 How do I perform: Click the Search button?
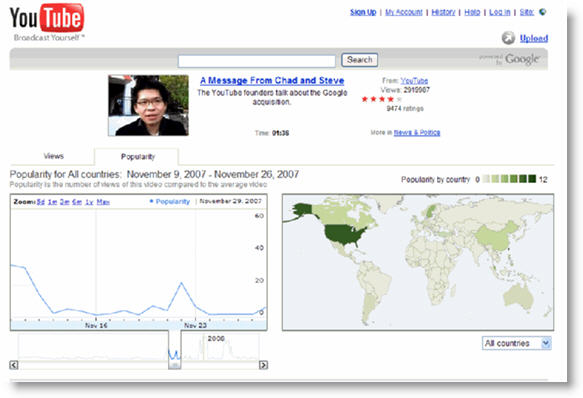point(360,60)
